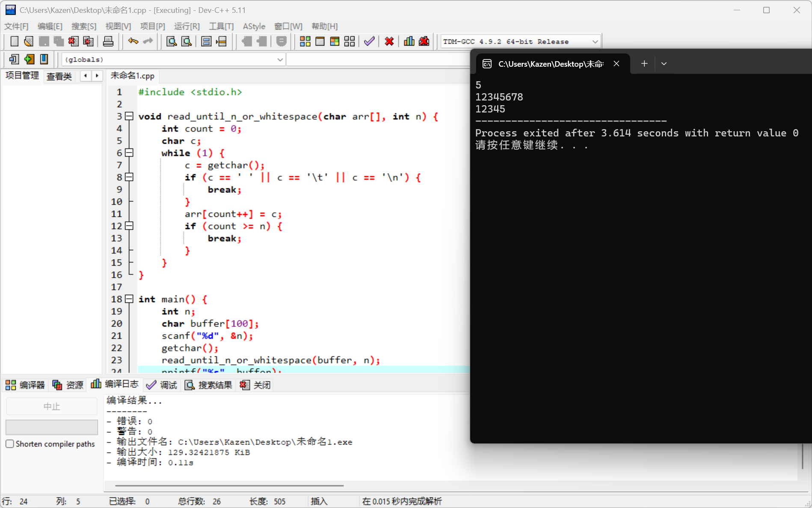Switch to the 查看类 sidebar tab
812x508 pixels.
59,77
